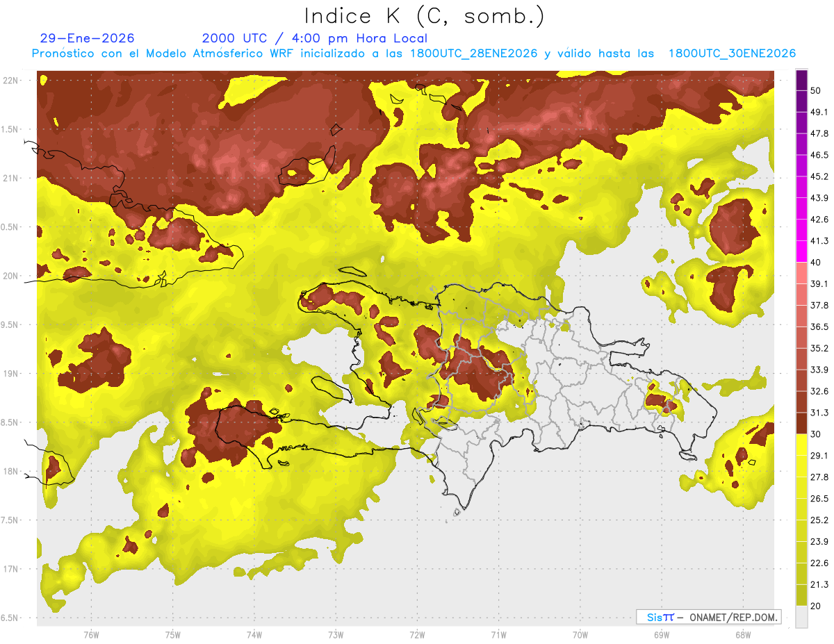Click the legend value '30'
Image resolution: width=834 pixels, height=644 pixels.
pos(816,434)
